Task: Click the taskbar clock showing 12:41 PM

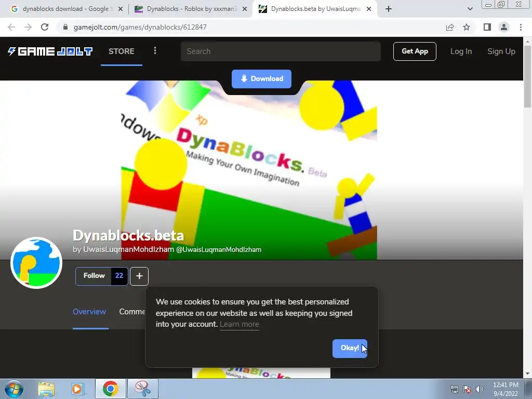Action: 506,389
